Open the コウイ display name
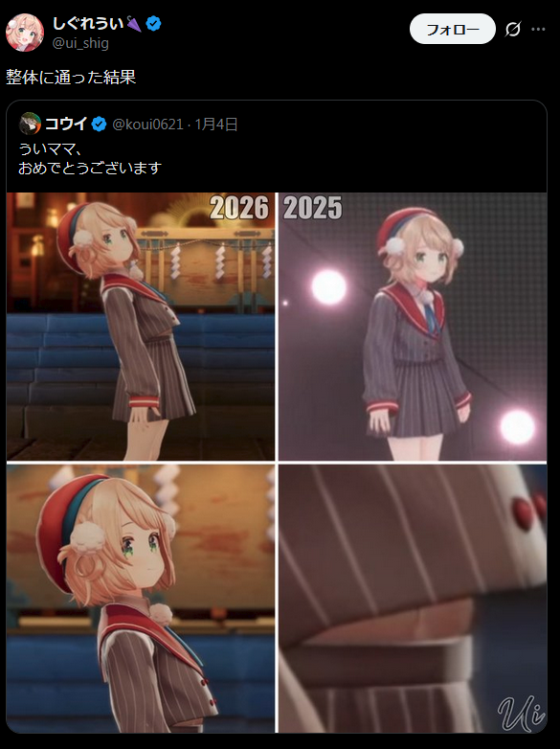The height and width of the screenshot is (749, 560). (x=66, y=125)
